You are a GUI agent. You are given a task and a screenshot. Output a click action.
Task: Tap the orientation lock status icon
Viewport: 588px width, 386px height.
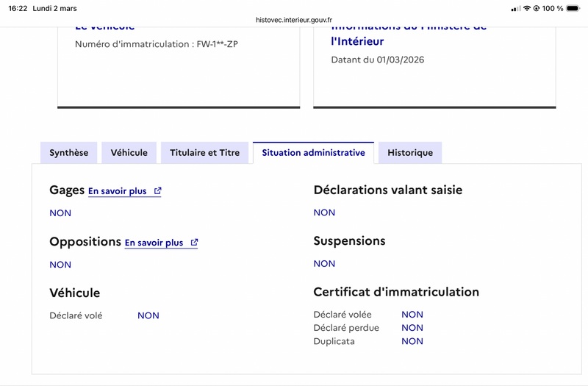[x=537, y=8]
